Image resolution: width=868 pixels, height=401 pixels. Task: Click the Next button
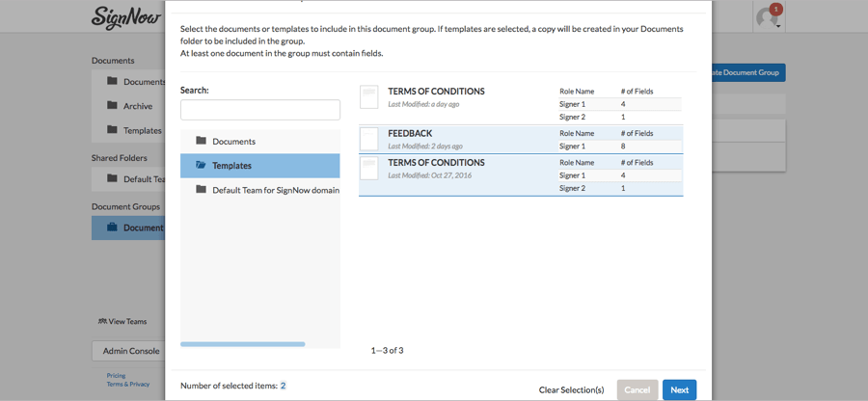[x=679, y=389]
